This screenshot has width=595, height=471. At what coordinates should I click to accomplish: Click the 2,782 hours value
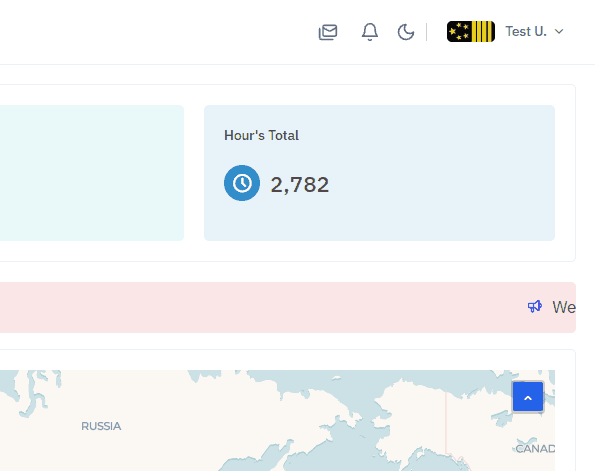tap(299, 185)
